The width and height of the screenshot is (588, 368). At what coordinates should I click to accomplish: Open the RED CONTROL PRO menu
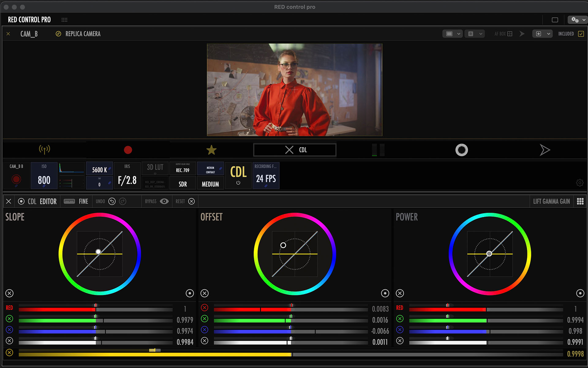tap(29, 19)
